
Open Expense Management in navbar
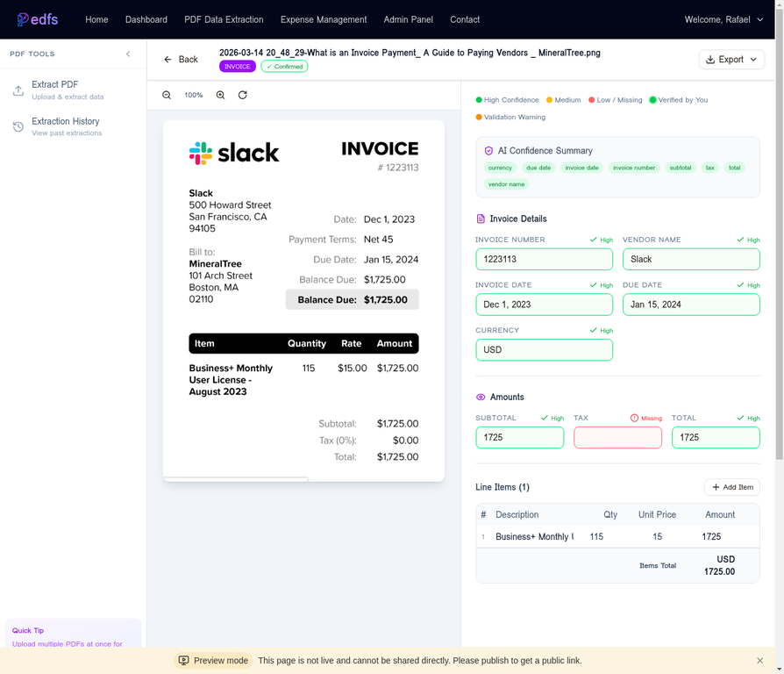(324, 19)
